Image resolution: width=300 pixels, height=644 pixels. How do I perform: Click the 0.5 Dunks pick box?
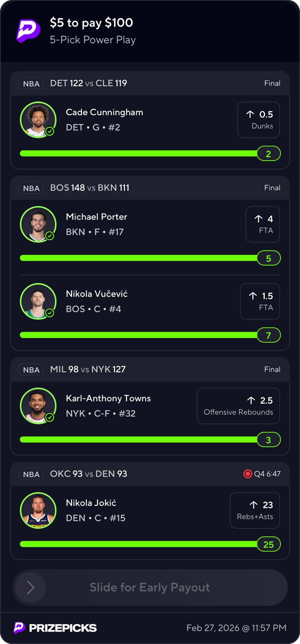(258, 120)
